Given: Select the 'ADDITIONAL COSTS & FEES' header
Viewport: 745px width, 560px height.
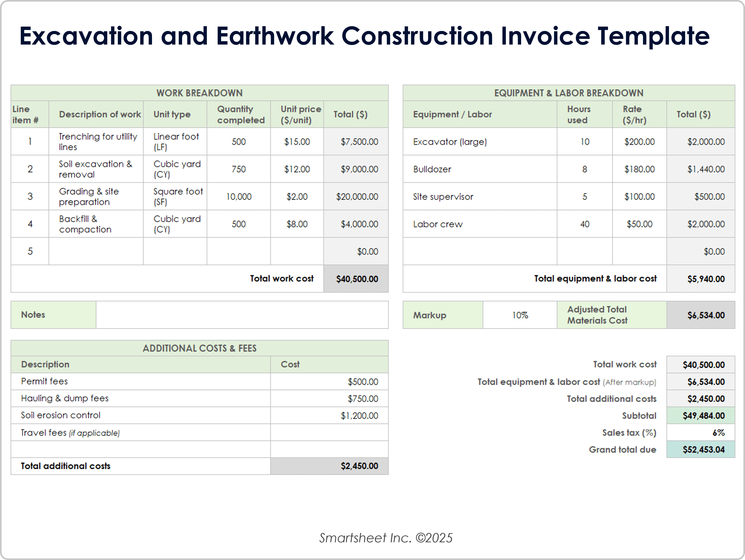Looking at the screenshot, I should [x=199, y=348].
